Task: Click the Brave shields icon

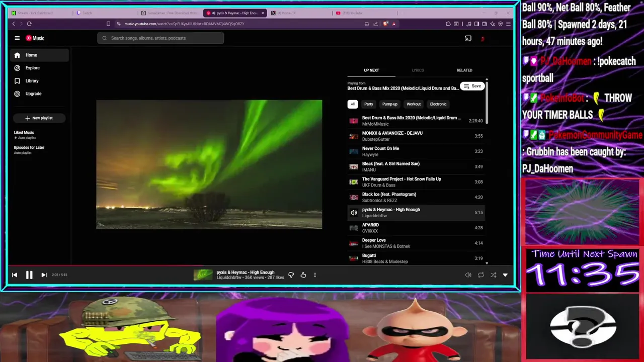Action: point(385,24)
